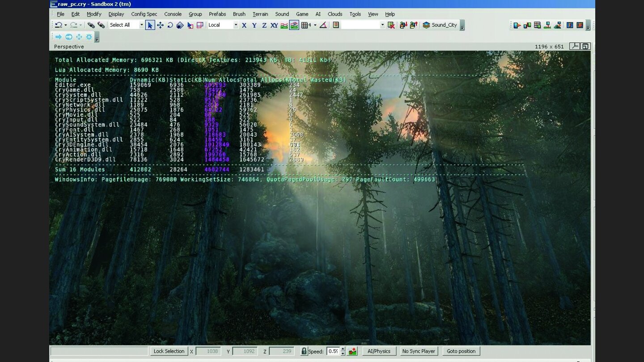
Task: Click the Load selected objects icon
Action: [414, 25]
